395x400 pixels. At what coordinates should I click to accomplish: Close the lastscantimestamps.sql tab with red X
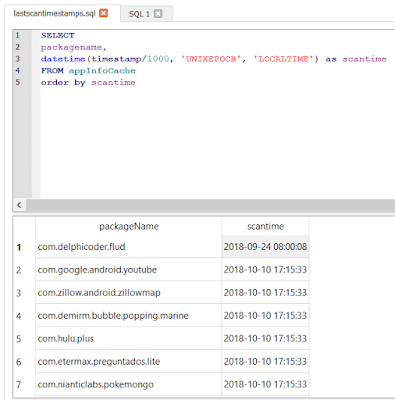tap(104, 13)
